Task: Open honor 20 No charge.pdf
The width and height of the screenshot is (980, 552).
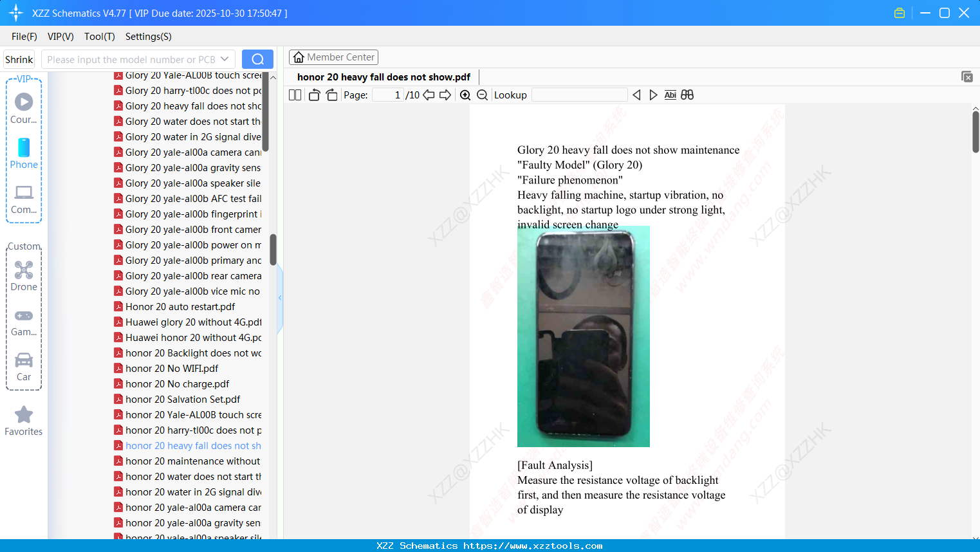Action: pyautogui.click(x=172, y=384)
